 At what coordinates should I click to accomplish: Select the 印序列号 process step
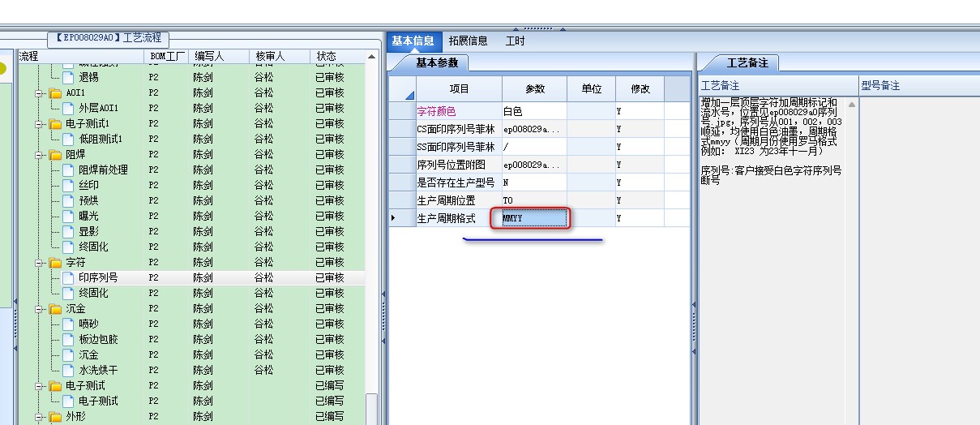98,278
